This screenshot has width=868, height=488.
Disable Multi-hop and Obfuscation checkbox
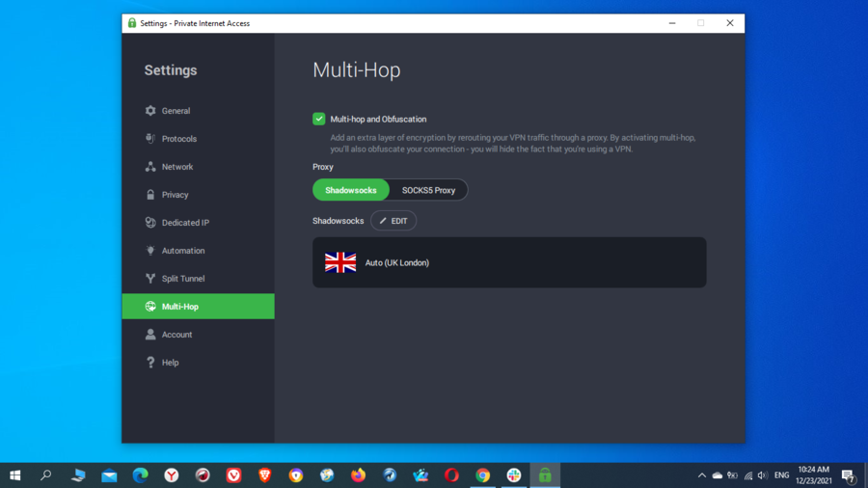319,119
